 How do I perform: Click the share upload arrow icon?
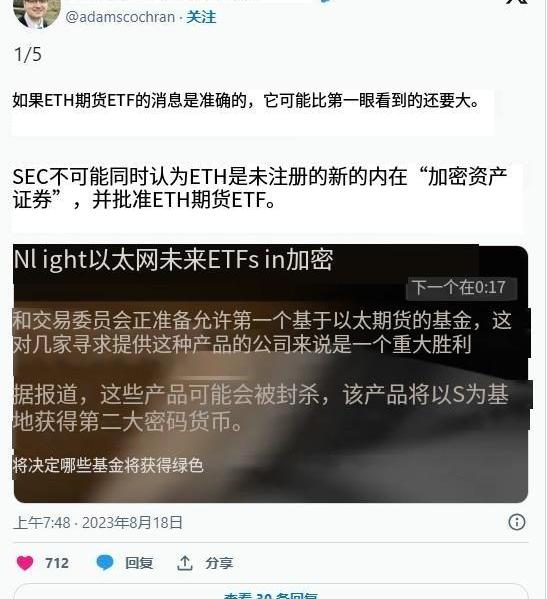pyautogui.click(x=184, y=563)
